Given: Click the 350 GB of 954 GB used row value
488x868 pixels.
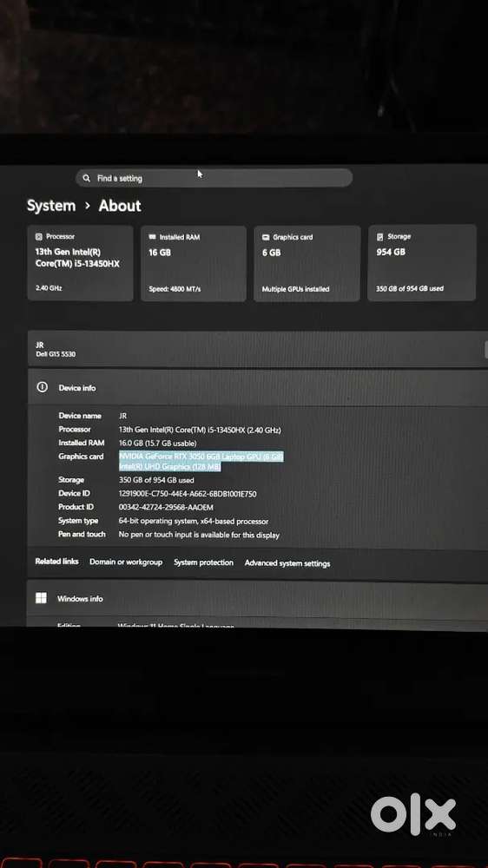Looking at the screenshot, I should [x=156, y=480].
